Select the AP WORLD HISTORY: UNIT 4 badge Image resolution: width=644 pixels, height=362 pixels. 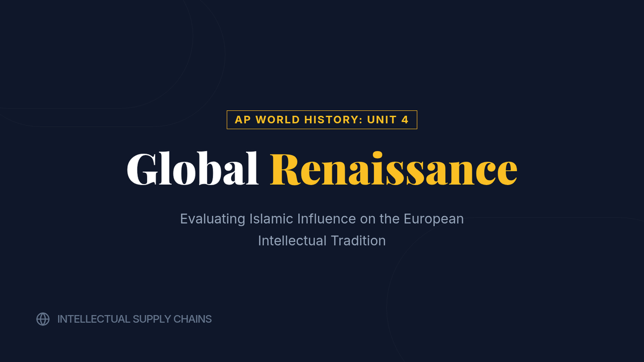(322, 120)
